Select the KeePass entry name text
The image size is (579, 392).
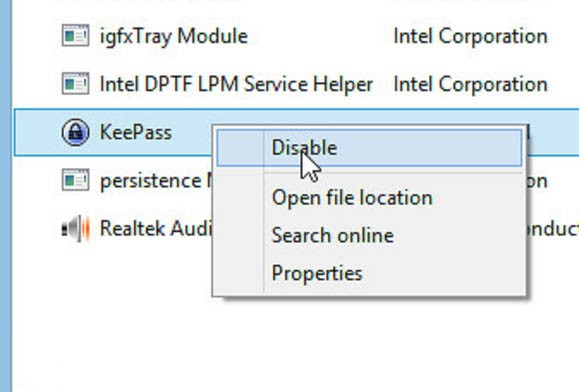pos(136,132)
